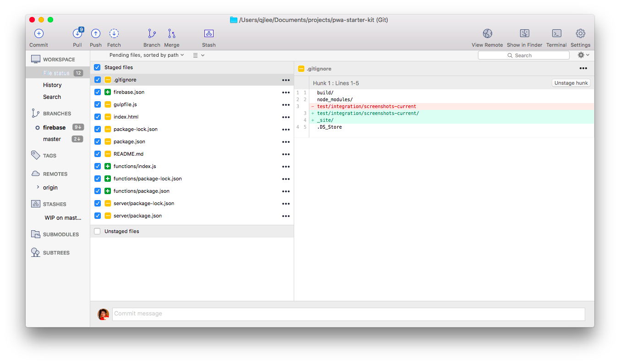Open the Merge tool
Image resolution: width=620 pixels, height=364 pixels.
pyautogui.click(x=171, y=33)
